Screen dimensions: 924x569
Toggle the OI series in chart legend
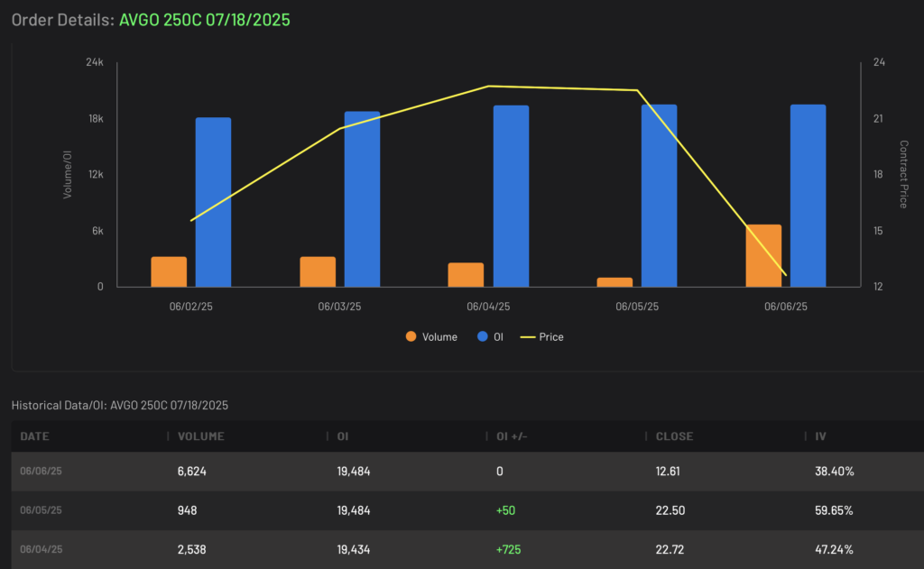(x=490, y=337)
